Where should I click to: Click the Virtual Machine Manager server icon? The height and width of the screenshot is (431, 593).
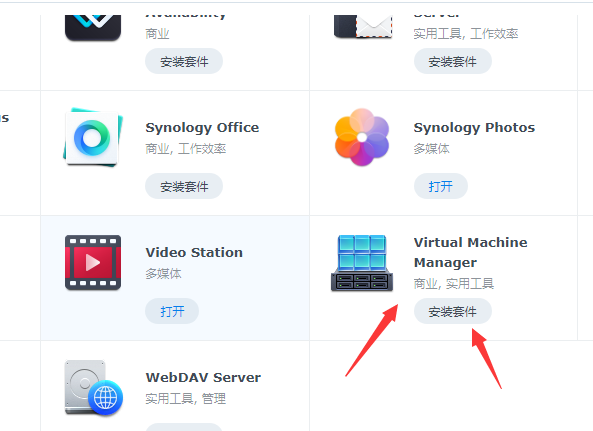coord(362,263)
